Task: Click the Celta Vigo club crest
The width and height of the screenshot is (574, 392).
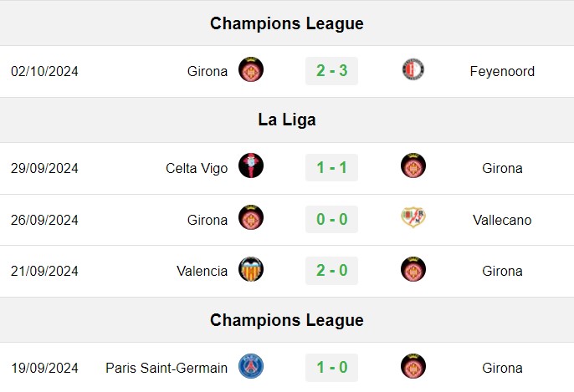Action: (x=251, y=165)
